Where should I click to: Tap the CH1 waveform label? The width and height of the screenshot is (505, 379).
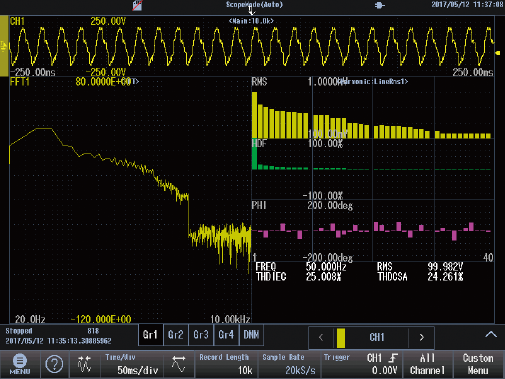(17, 21)
